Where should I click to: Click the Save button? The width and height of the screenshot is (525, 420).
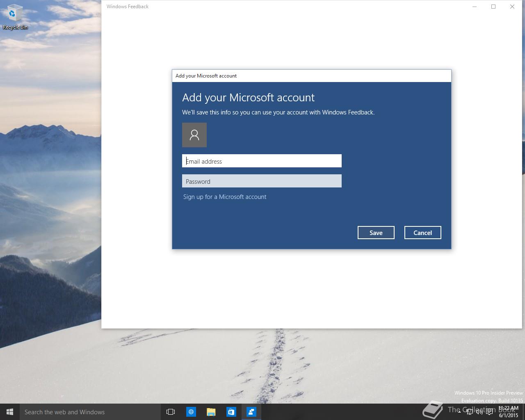[x=376, y=233]
